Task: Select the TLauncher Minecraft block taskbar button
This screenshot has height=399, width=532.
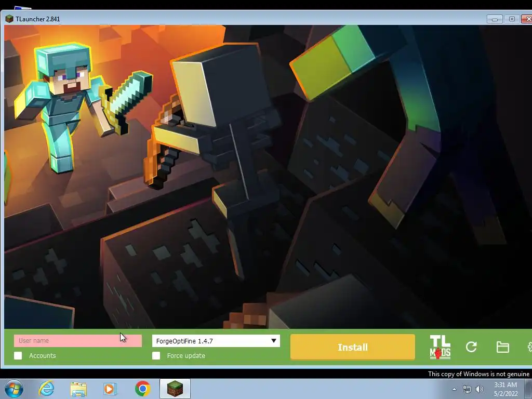Action: [175, 389]
